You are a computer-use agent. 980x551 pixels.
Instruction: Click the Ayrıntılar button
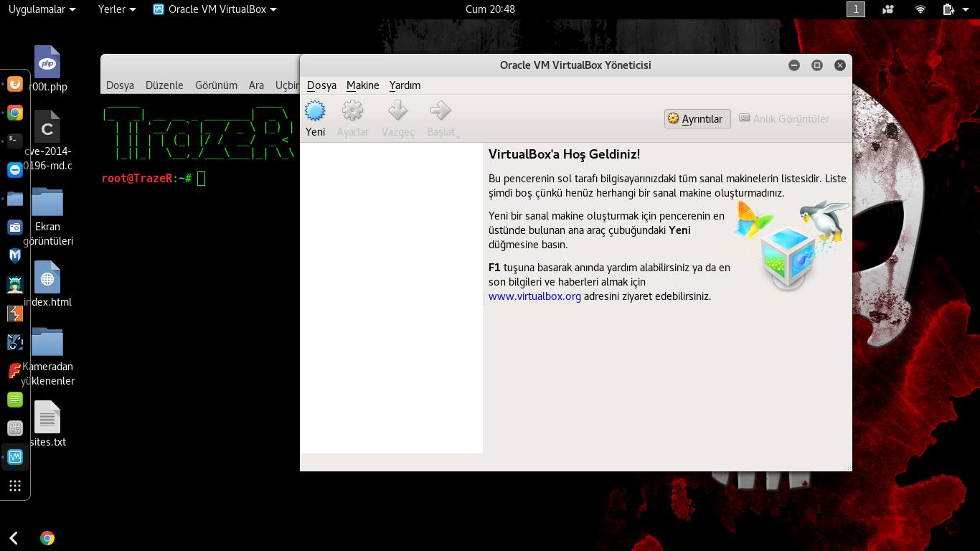[x=697, y=119]
